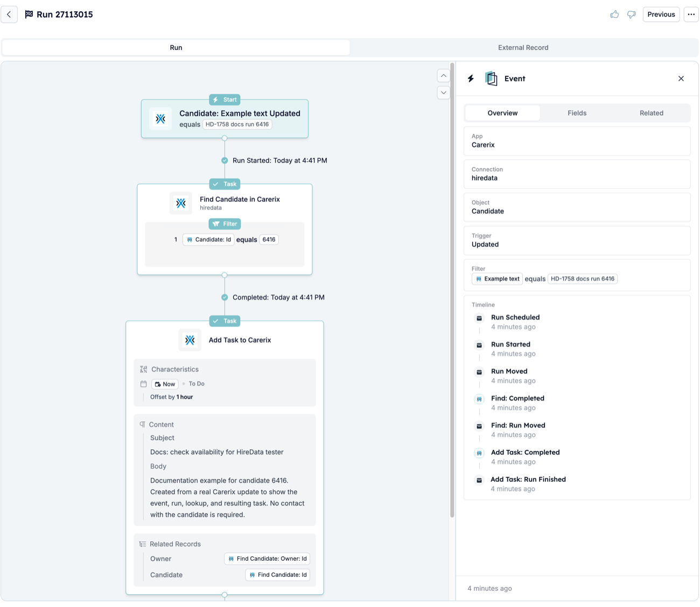Click the To Do status label
Screen dimensions: 700x607
click(x=197, y=384)
